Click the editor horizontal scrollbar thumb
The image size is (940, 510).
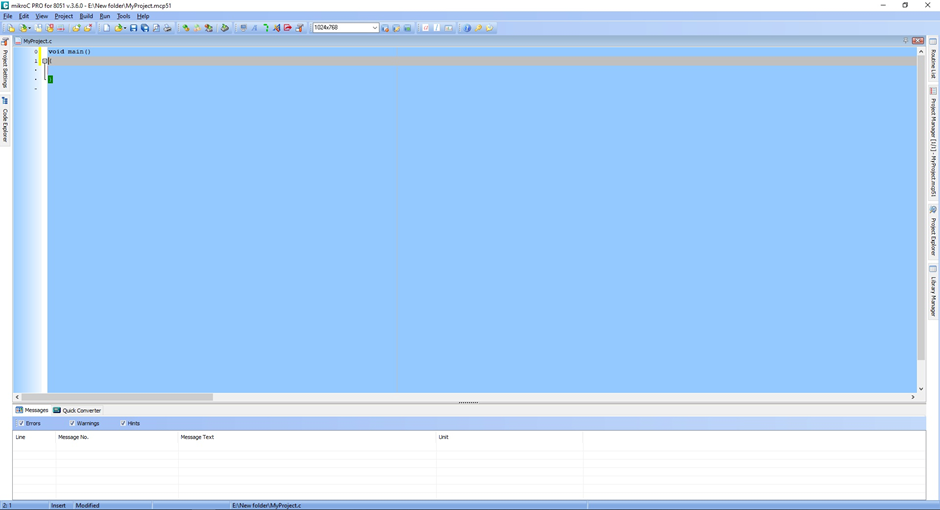[x=117, y=397]
